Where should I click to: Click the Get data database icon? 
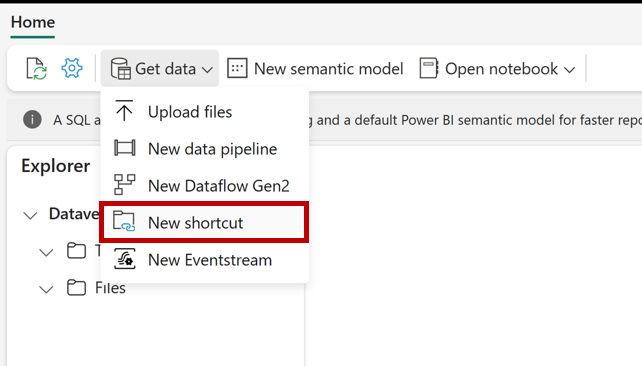pyautogui.click(x=121, y=68)
